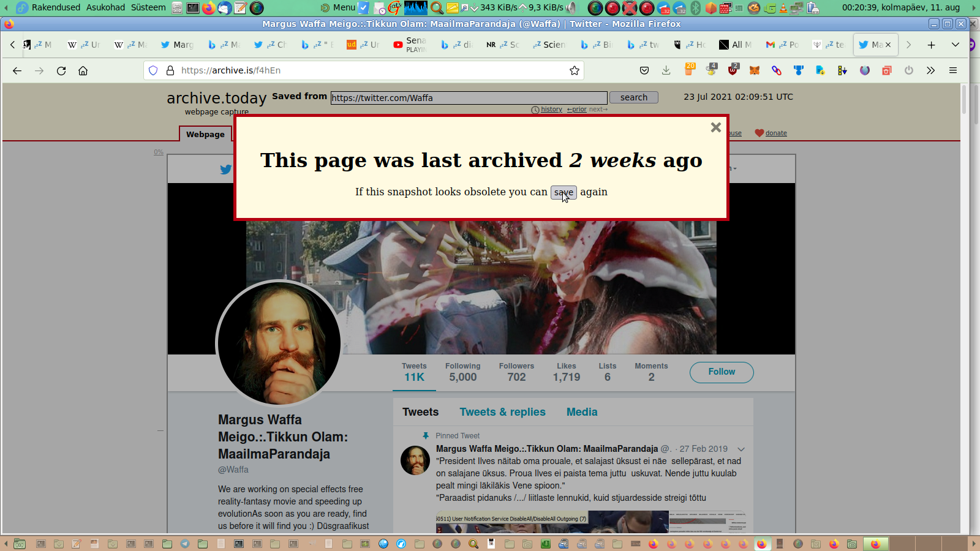Screen dimensions: 980x551
Task: Switch to the 'Marg' Twitter tab
Action: [x=177, y=45]
